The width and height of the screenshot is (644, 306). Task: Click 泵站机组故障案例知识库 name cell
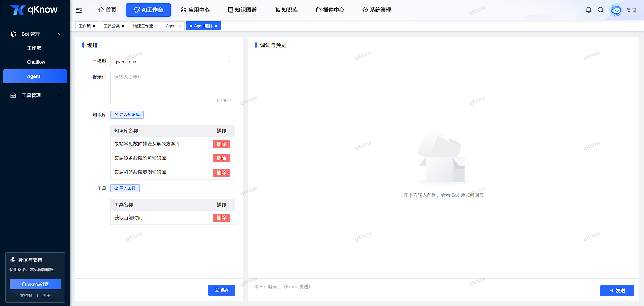coord(159,172)
